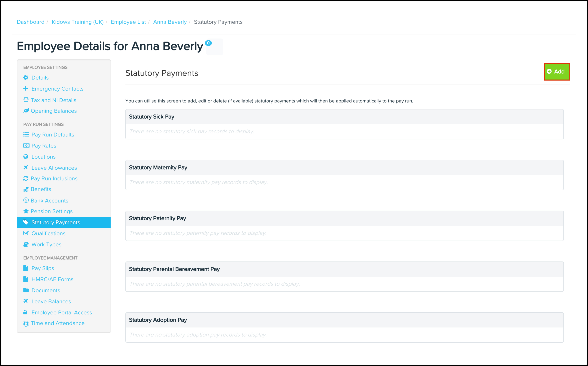View the Pay Slips section
Screen dimensions: 588x366
43,268
